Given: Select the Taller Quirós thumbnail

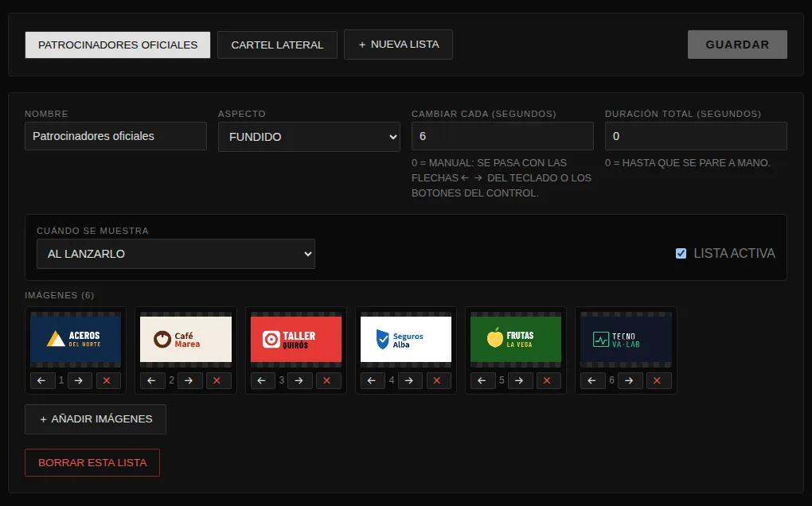Looking at the screenshot, I should pyautogui.click(x=296, y=340).
